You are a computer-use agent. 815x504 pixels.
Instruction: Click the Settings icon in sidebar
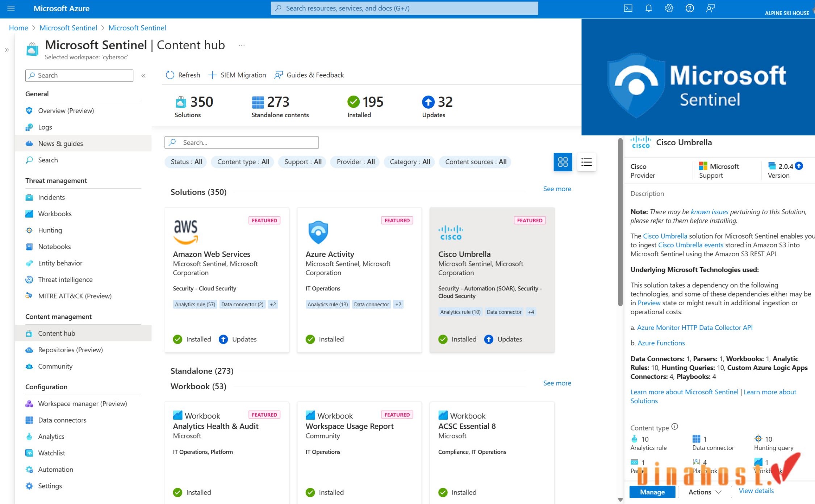pyautogui.click(x=29, y=486)
